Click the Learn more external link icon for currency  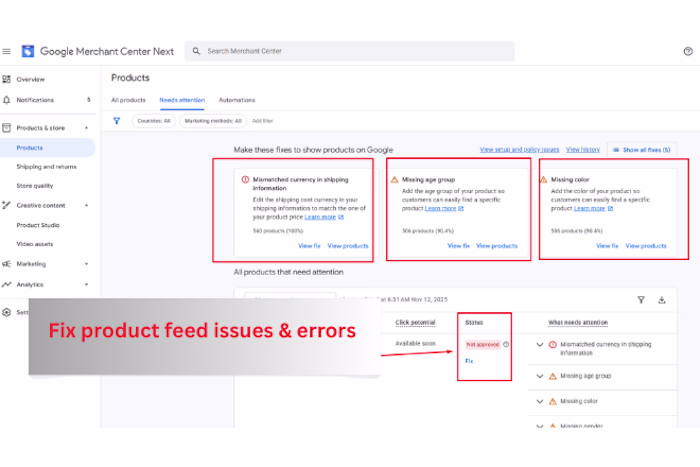(341, 217)
